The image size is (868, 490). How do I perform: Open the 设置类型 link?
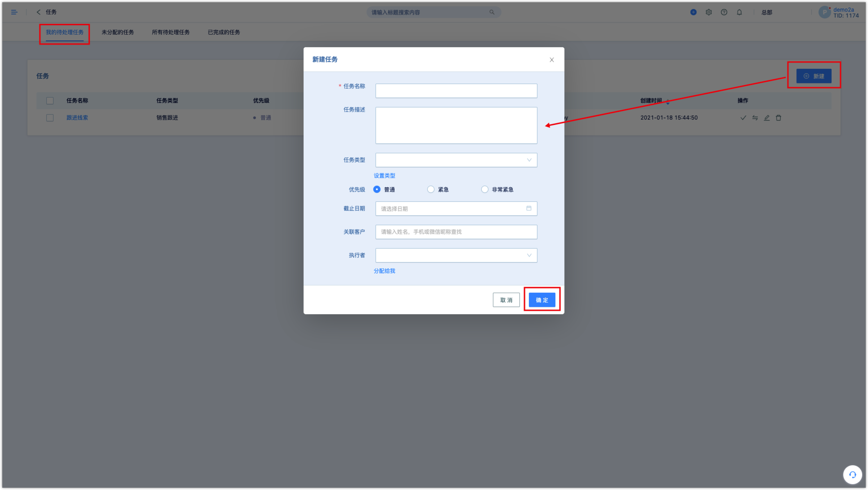(x=384, y=176)
